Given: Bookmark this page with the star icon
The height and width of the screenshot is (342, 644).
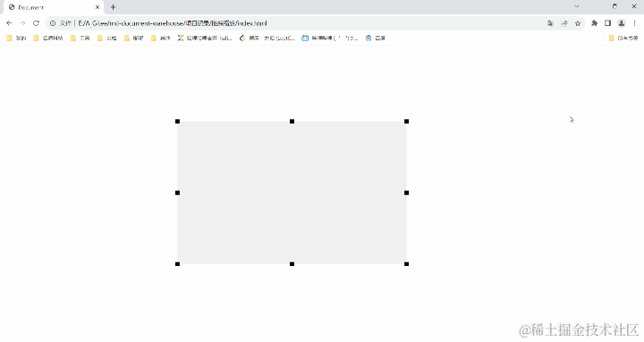Looking at the screenshot, I should [x=578, y=23].
